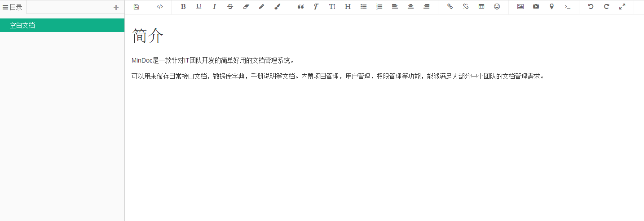This screenshot has width=644, height=221.
Task: Open the font family dropdown
Action: tap(316, 7)
